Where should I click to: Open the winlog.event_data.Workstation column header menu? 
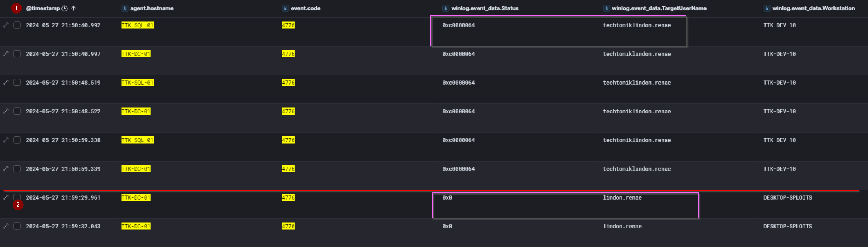[x=813, y=8]
